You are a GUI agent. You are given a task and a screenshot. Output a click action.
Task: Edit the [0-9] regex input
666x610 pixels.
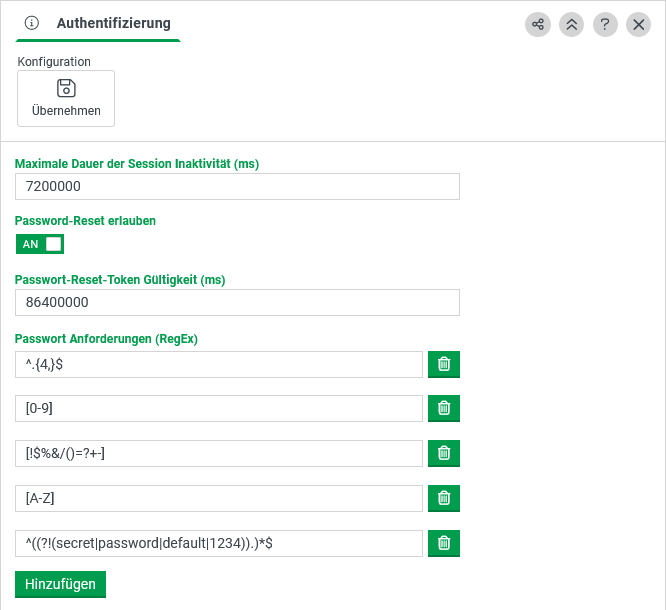(x=219, y=409)
